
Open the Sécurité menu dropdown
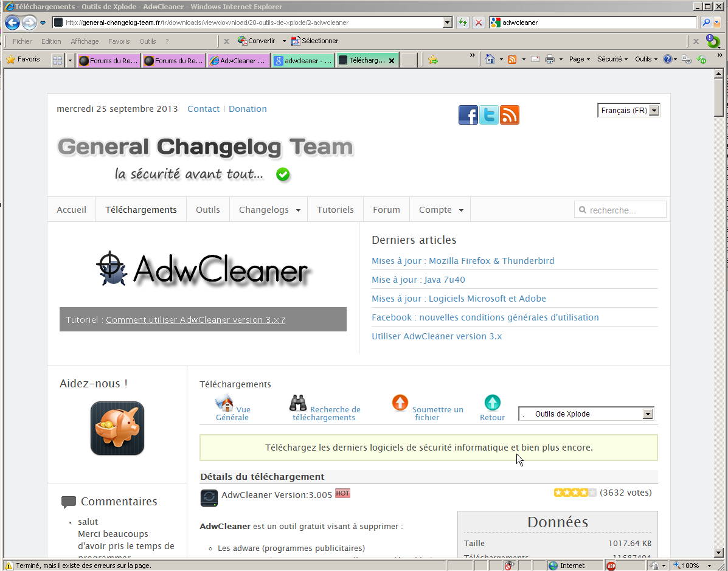[x=612, y=59]
